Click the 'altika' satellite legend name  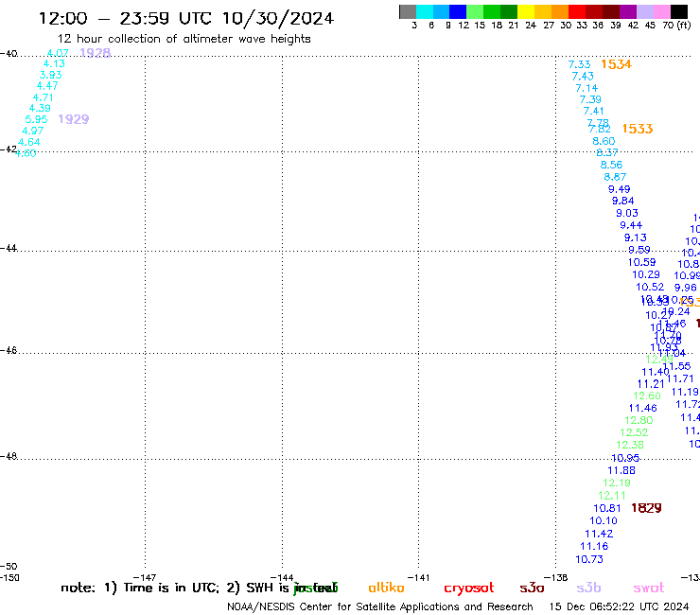coord(386,588)
